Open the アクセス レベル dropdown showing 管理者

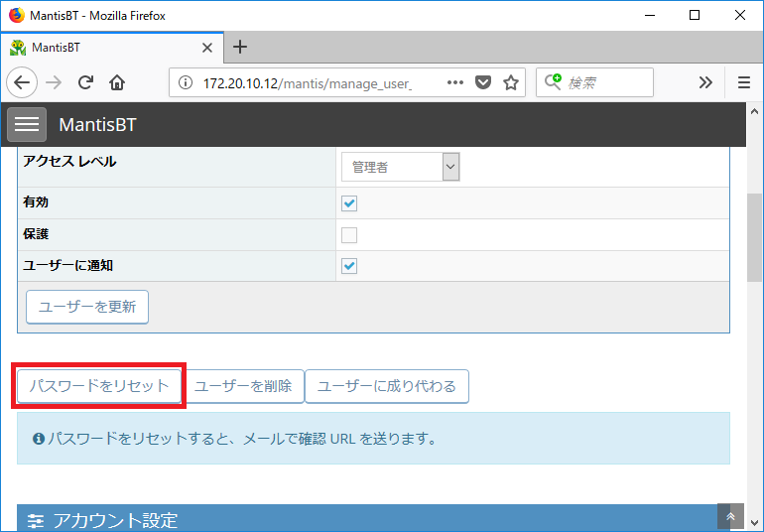(400, 167)
